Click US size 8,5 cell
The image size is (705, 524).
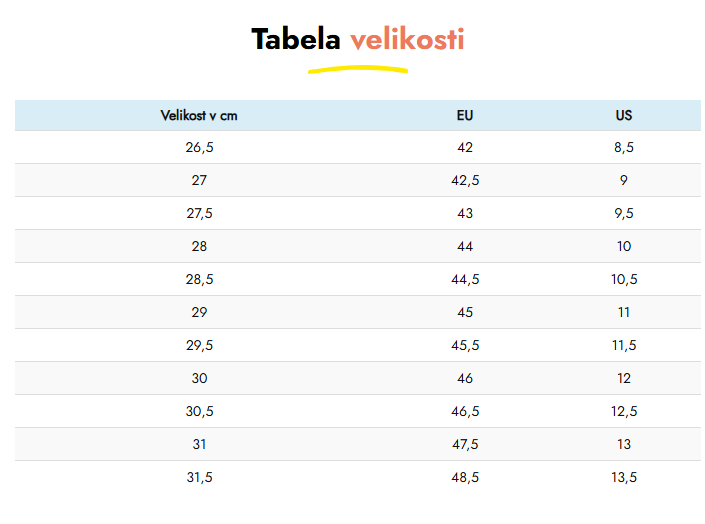click(624, 147)
